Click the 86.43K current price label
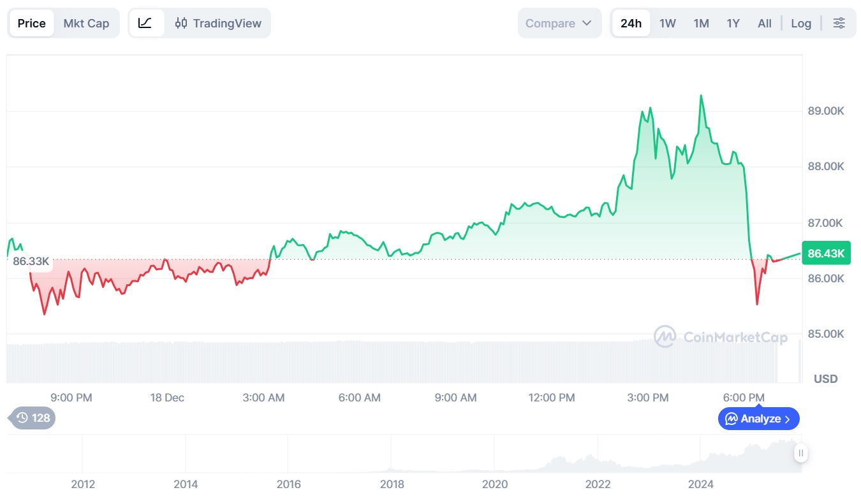This screenshot has width=861, height=504. 826,254
